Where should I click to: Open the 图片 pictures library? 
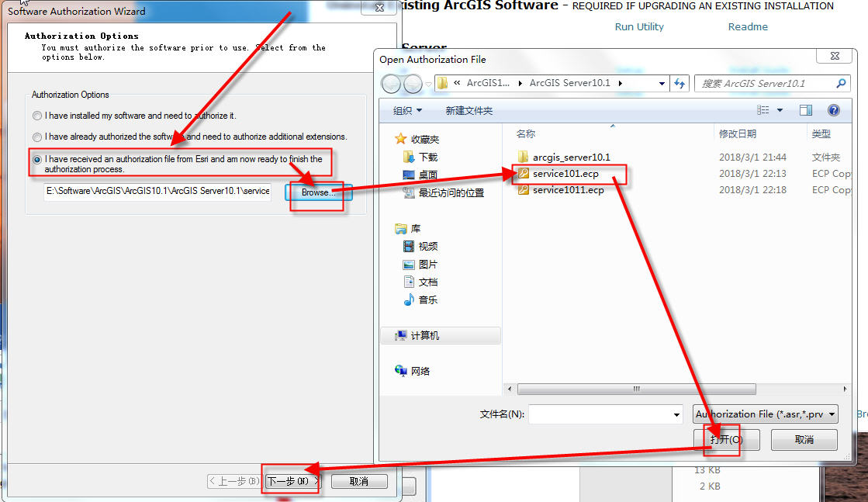(420, 264)
